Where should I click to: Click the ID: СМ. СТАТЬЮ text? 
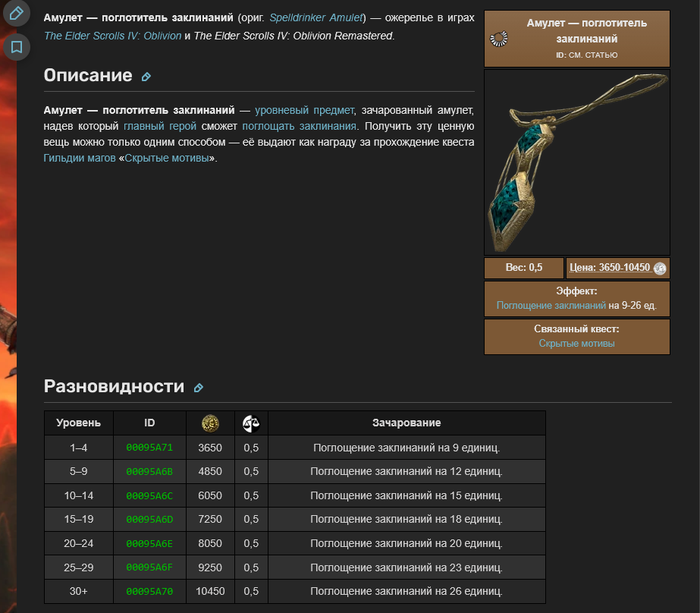pos(586,55)
